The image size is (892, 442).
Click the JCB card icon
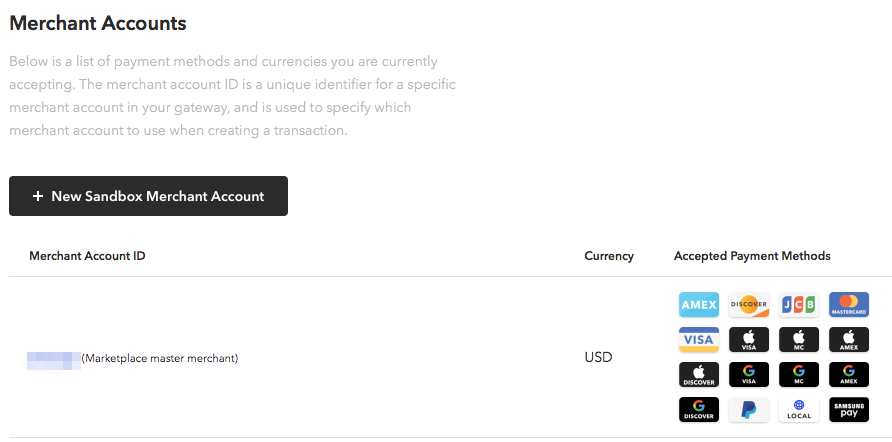(x=798, y=305)
